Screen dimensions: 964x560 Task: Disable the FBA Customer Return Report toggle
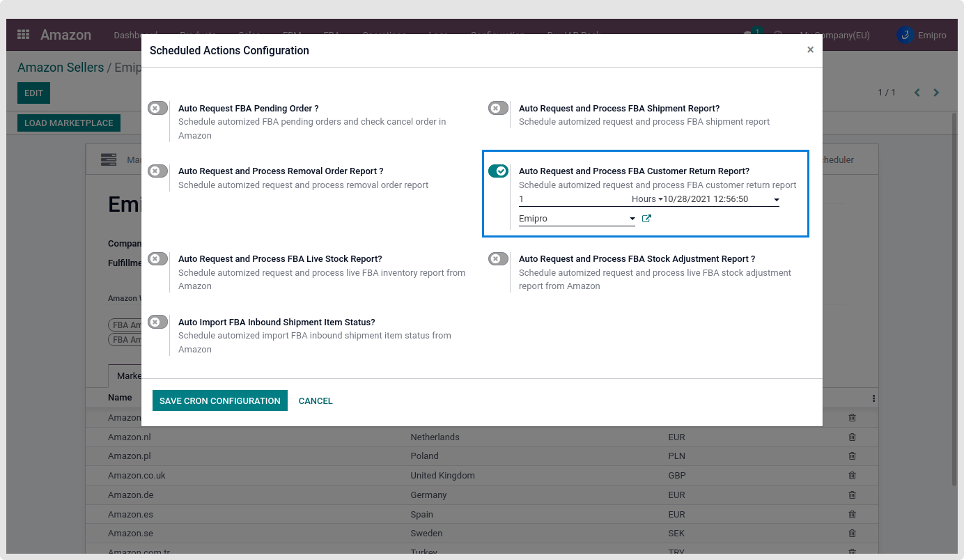click(498, 171)
